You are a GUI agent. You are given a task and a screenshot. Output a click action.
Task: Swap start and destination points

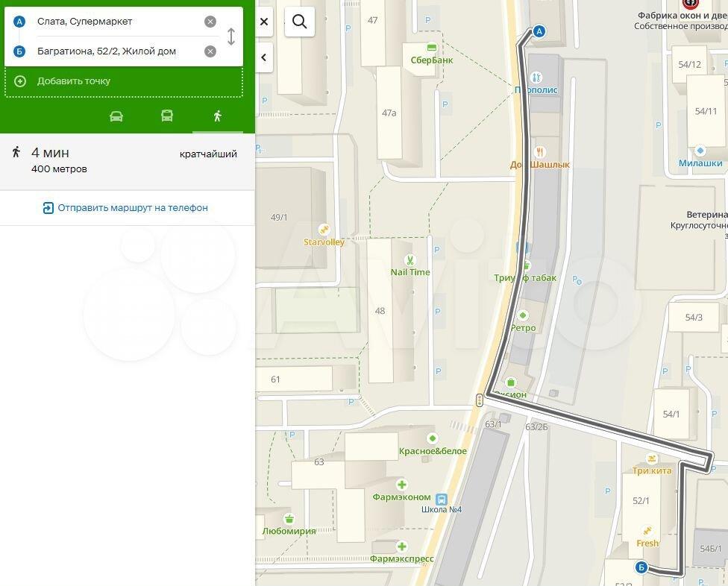tap(231, 37)
